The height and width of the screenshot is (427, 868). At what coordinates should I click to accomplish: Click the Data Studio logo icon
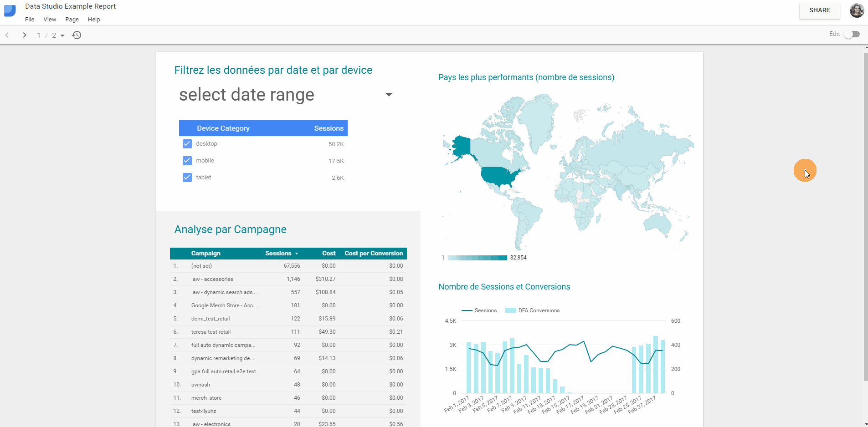(x=10, y=10)
